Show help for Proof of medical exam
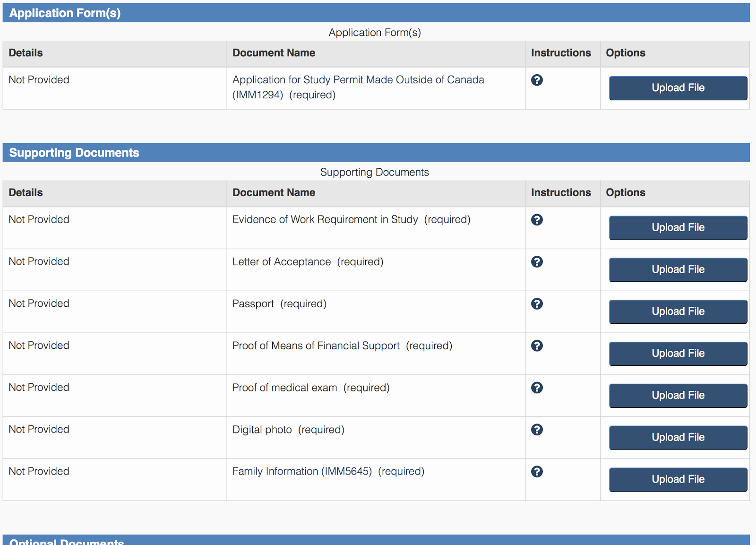Image resolution: width=756 pixels, height=545 pixels. (537, 388)
